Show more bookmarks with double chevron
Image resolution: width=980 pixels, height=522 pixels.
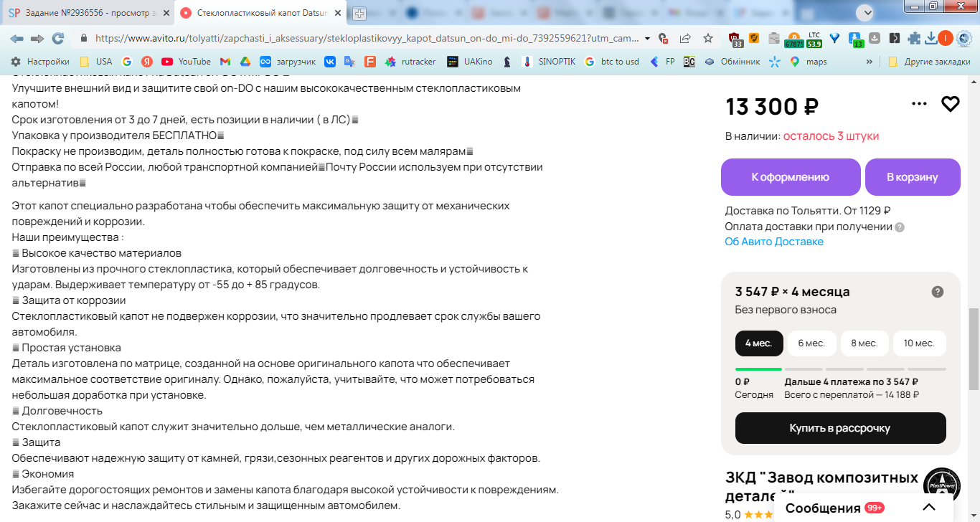[x=870, y=62]
